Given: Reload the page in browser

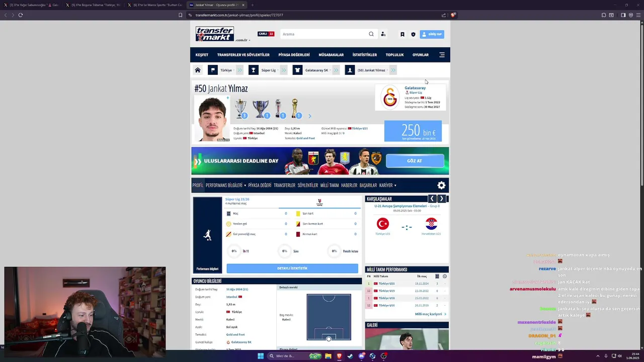Looking at the screenshot, I should click(21, 15).
